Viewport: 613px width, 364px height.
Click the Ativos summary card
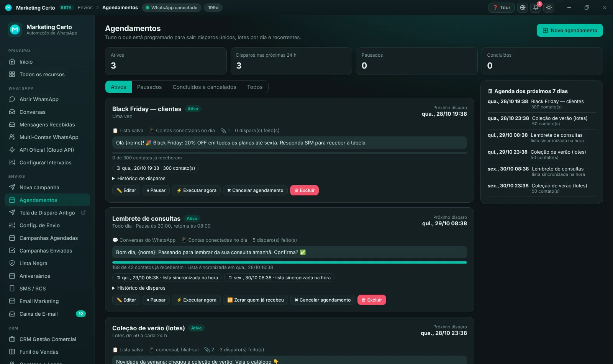166,61
